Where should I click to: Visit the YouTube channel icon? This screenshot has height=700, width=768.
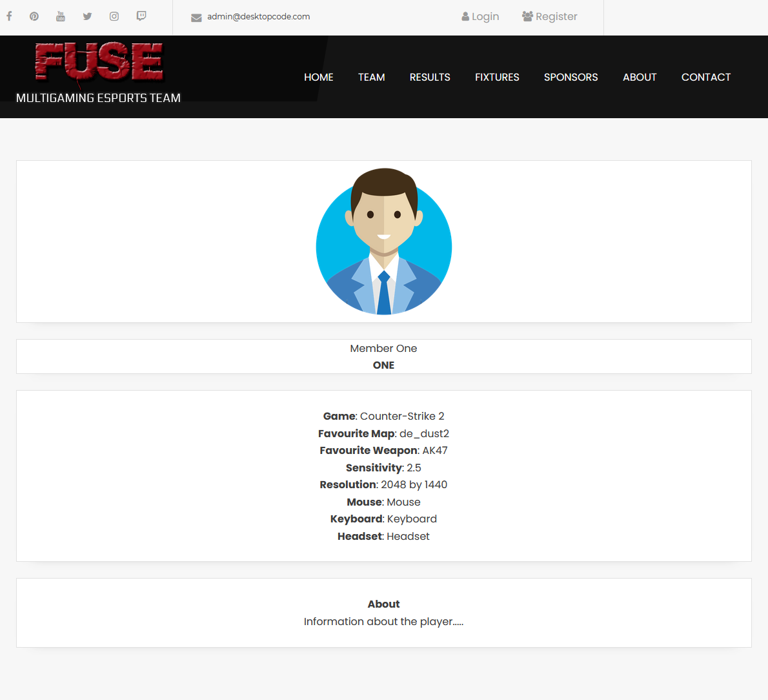coord(61,16)
